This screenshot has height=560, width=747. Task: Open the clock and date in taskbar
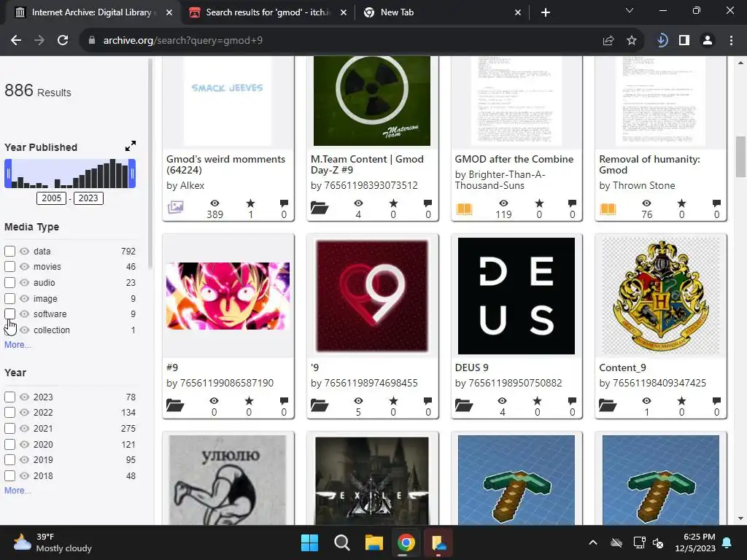tap(695, 542)
